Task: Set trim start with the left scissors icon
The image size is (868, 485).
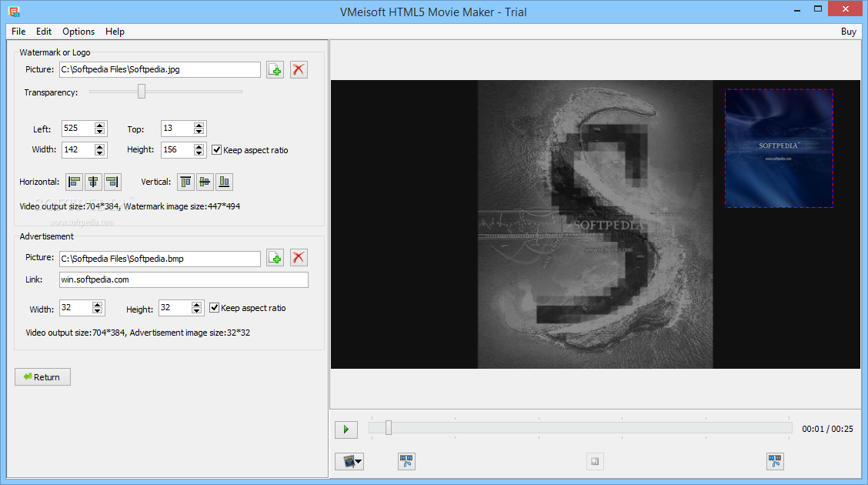Action: pos(406,461)
